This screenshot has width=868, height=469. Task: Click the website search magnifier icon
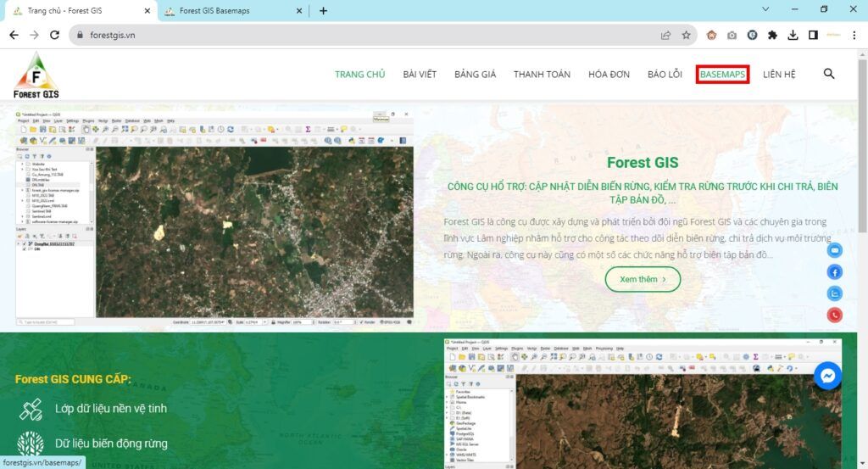point(829,74)
